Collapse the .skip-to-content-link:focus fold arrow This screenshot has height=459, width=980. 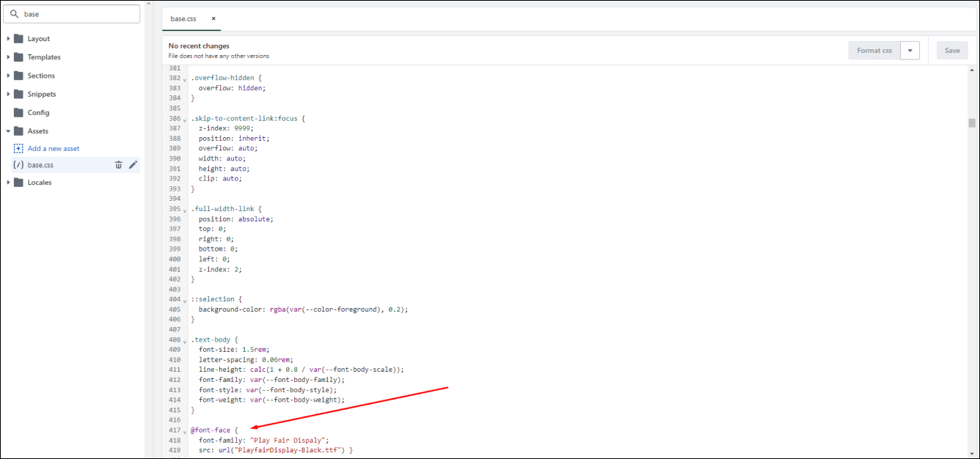tap(185, 119)
